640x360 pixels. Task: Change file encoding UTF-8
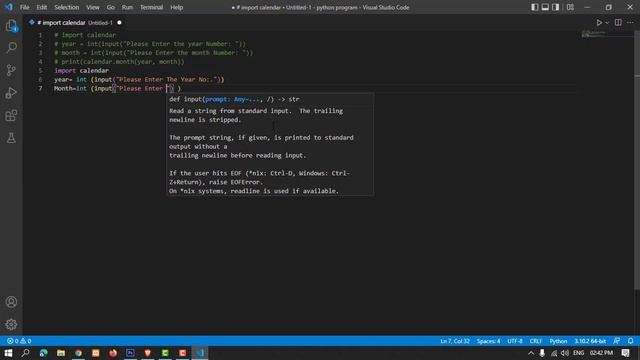point(515,341)
